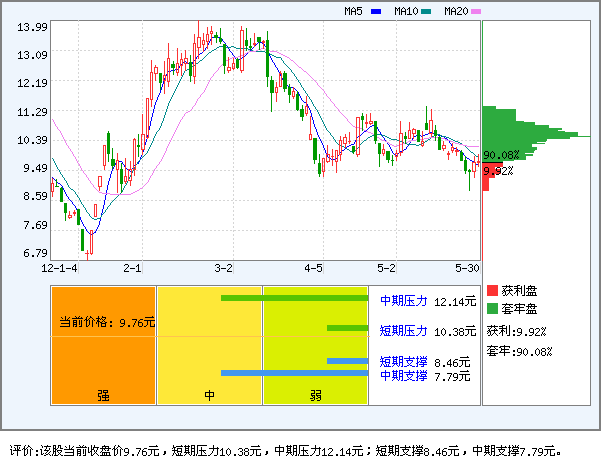This screenshot has height=456, width=601.
Task: Click the 7.69 price axis label
Action: tap(35, 225)
